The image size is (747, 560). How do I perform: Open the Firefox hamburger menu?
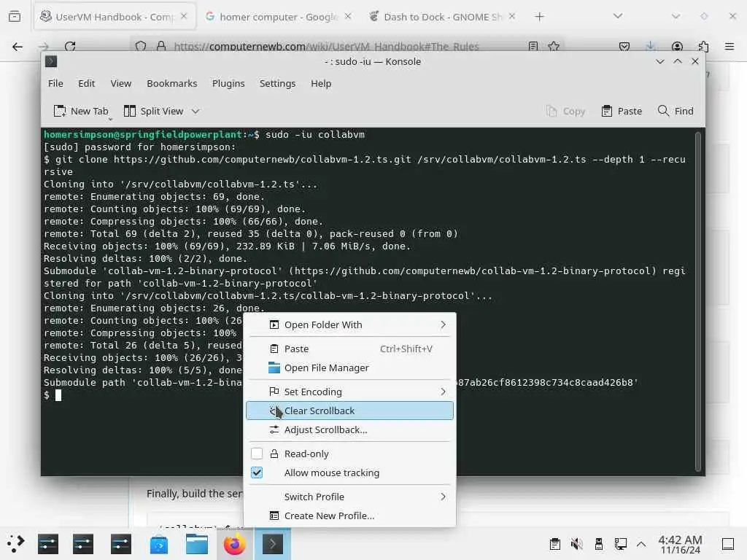point(729,46)
